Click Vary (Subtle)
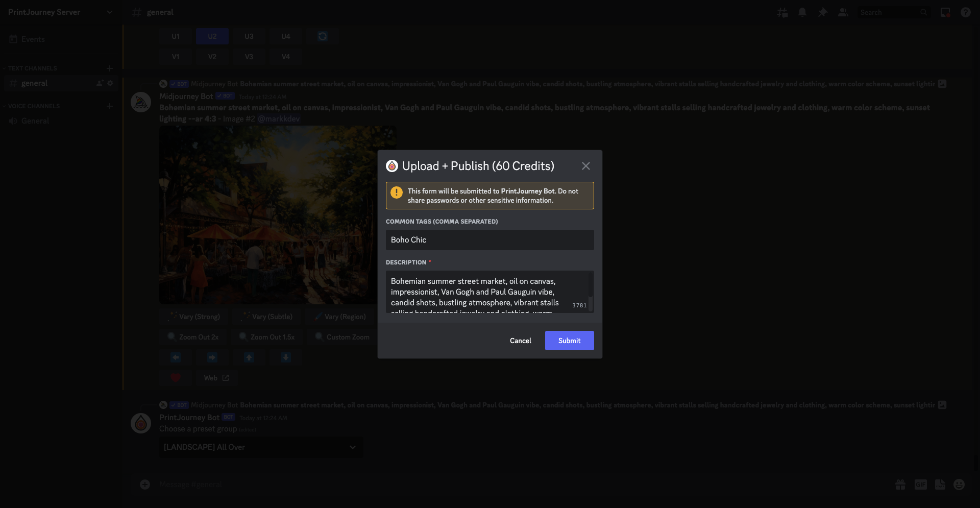980x508 pixels. point(267,317)
